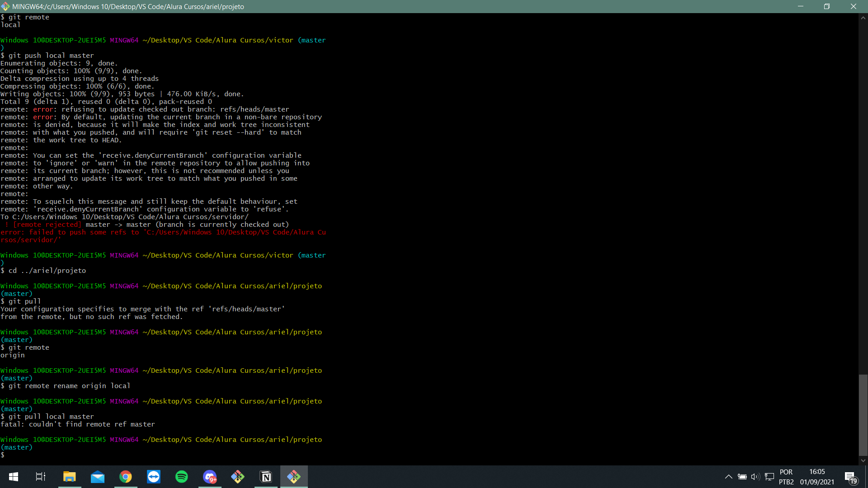
Task: Open the Action Center with 19 notifications
Action: coord(850,477)
